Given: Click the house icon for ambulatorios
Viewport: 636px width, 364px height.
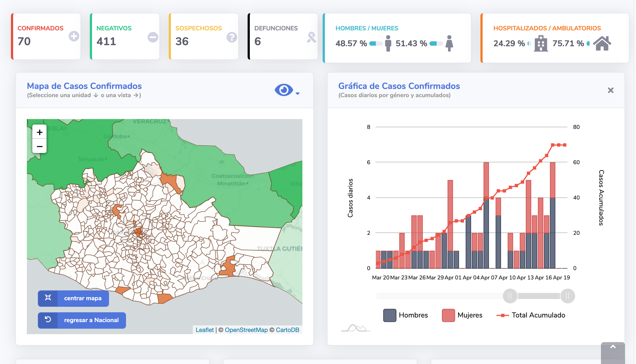Looking at the screenshot, I should click(x=602, y=43).
